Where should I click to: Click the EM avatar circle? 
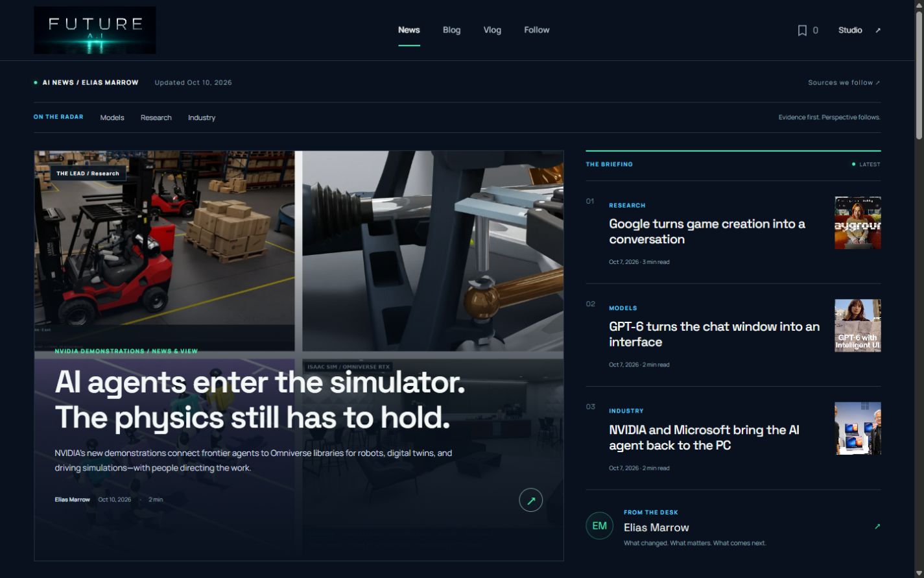(x=599, y=525)
